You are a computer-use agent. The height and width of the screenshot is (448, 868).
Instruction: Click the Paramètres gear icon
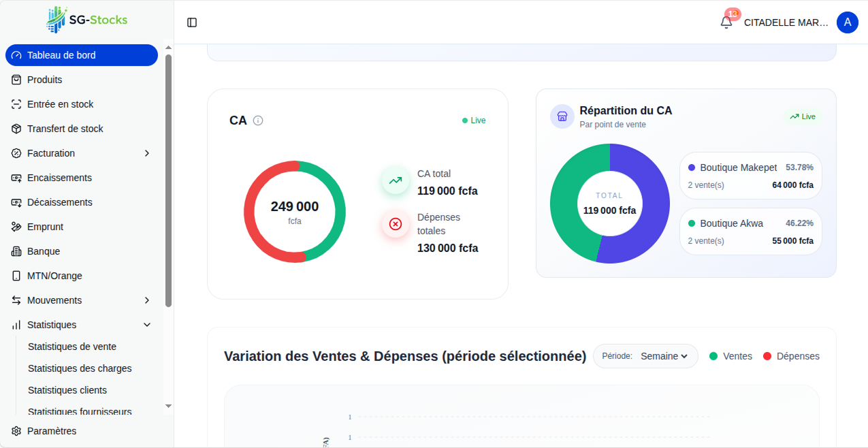16,431
